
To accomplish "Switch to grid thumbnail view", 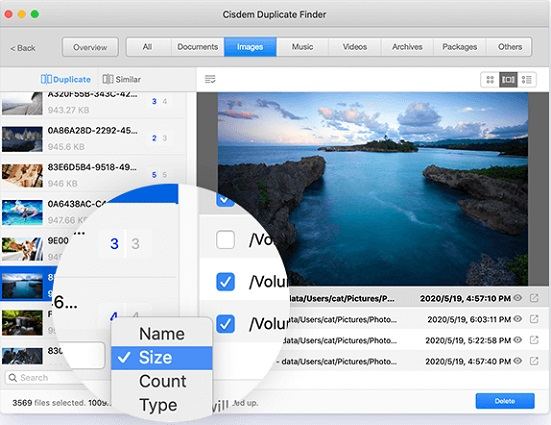I will (490, 79).
